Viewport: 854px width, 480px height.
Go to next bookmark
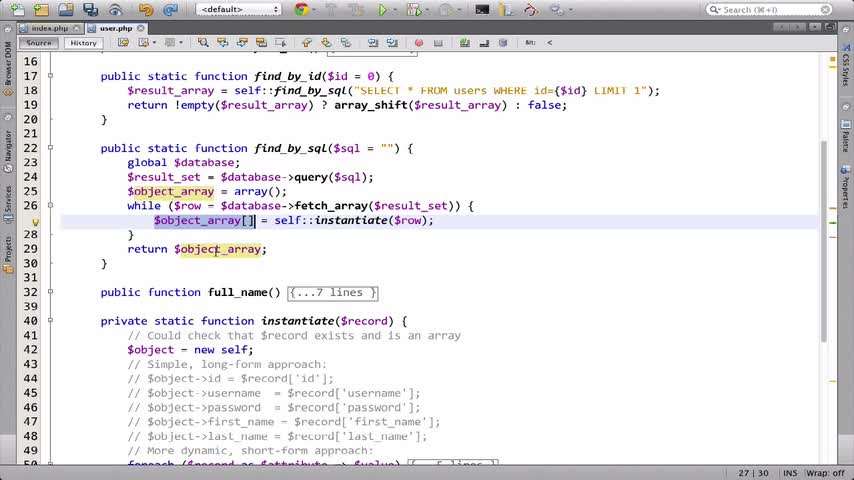[326, 42]
